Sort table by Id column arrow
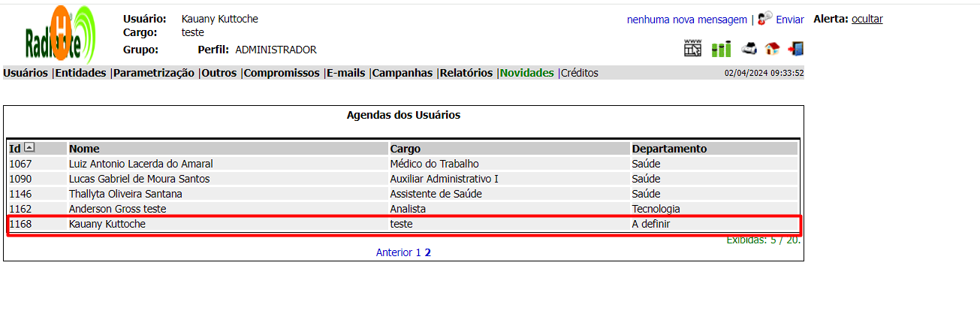The width and height of the screenshot is (980, 329). 29,148
